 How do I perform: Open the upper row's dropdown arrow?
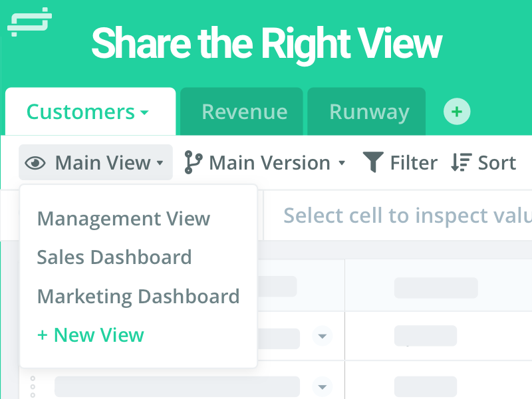point(323,336)
